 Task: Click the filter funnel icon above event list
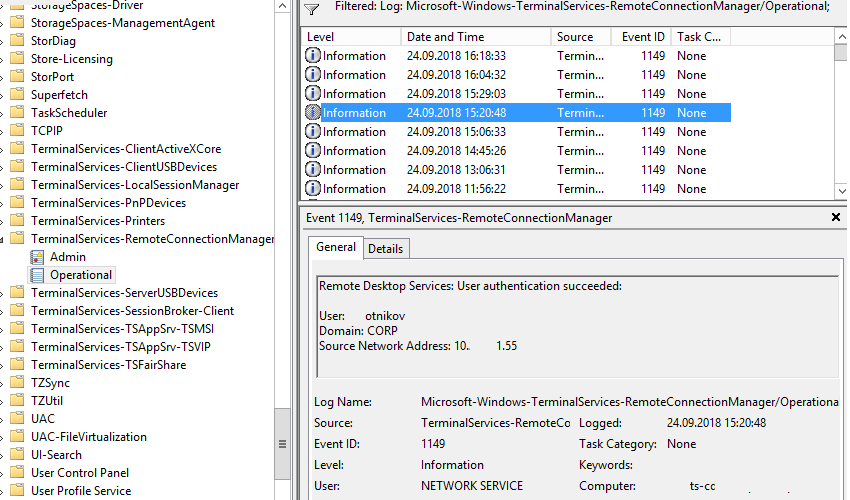pos(312,9)
